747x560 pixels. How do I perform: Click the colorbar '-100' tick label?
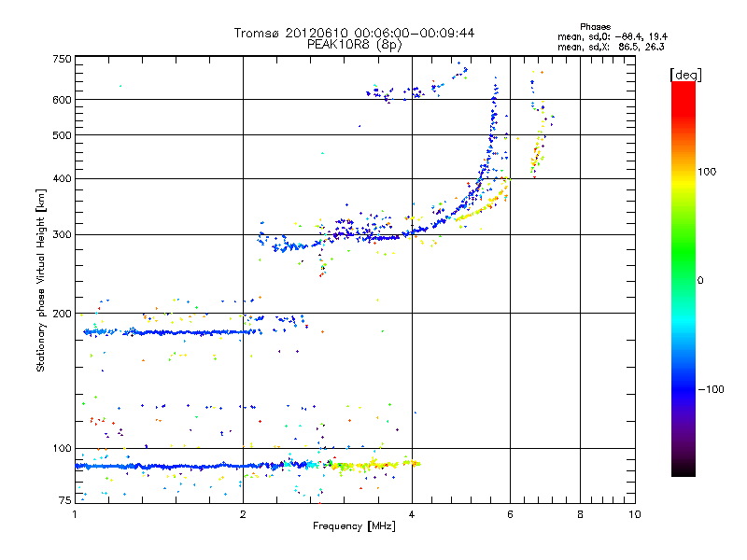click(712, 389)
